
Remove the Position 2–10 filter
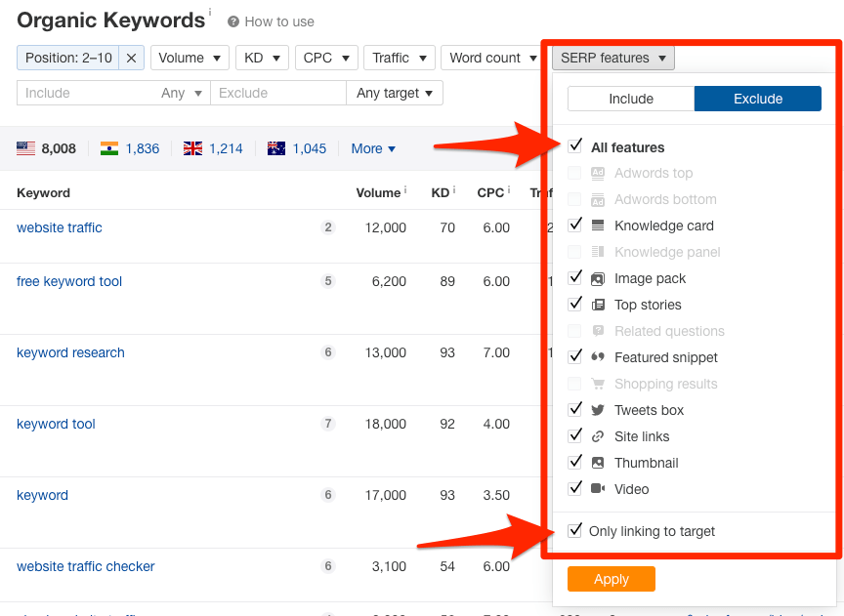(x=132, y=58)
